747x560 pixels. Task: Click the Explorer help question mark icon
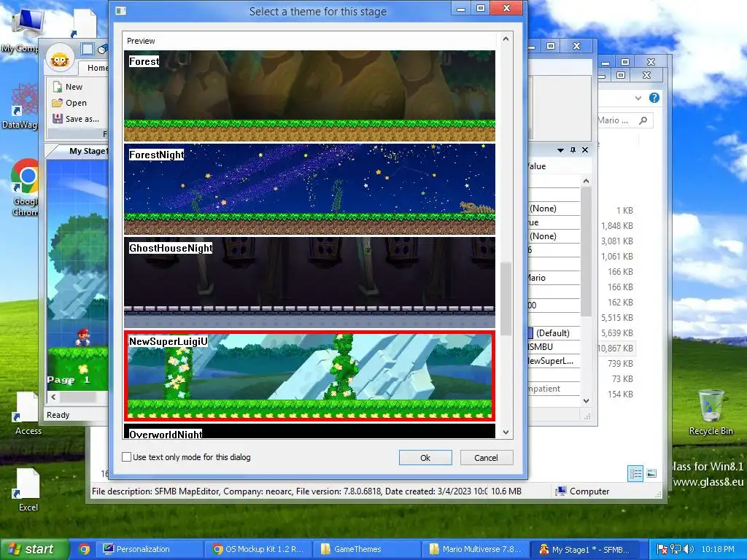(654, 98)
